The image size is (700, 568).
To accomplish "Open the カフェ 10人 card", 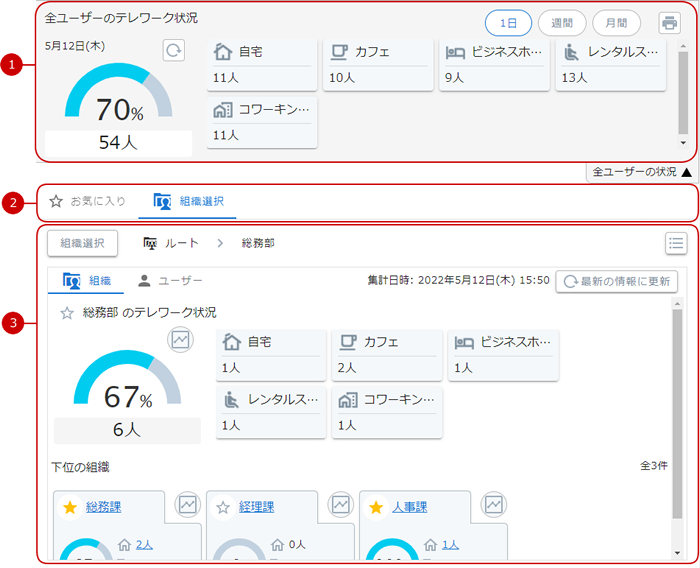I will click(x=378, y=65).
